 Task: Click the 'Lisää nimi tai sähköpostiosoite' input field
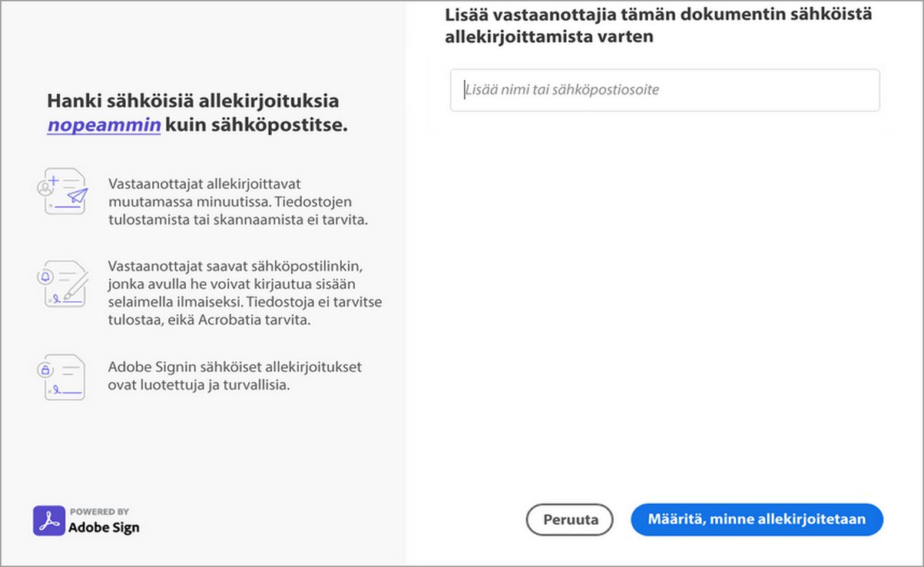(664, 90)
